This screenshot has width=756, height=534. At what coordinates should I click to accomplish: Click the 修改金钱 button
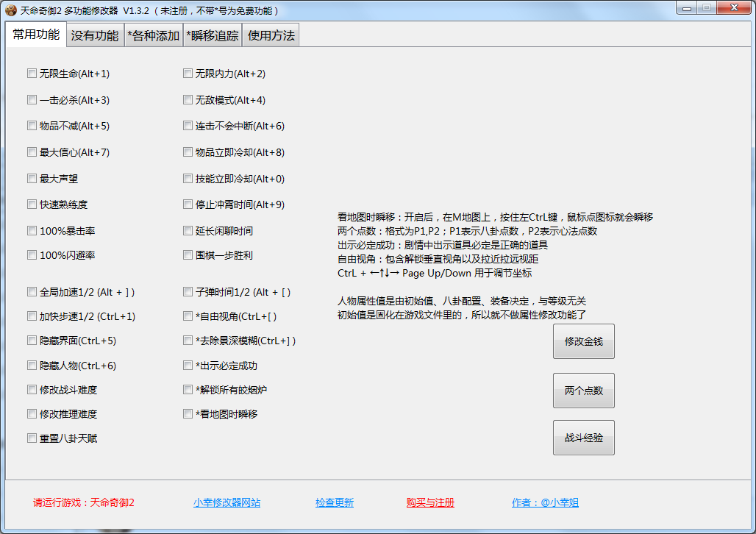point(583,341)
